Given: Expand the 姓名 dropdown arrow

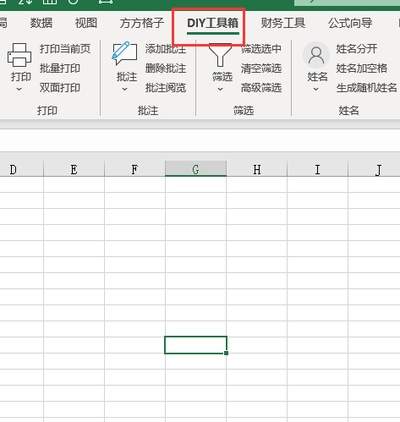Looking at the screenshot, I should click(316, 89).
